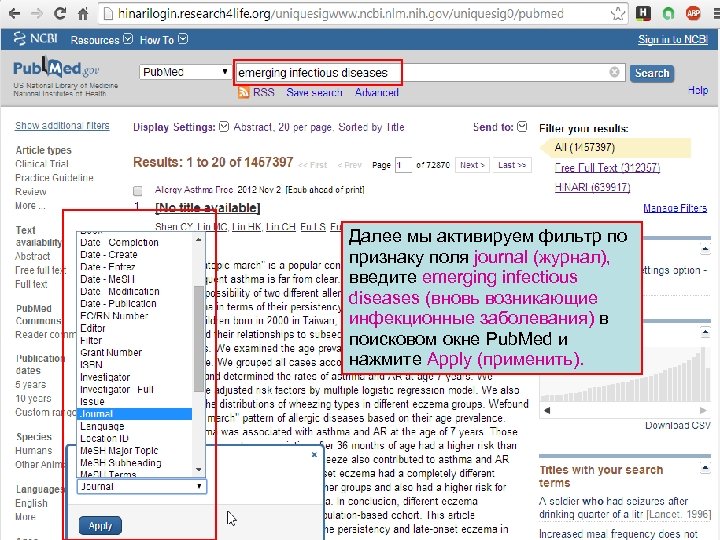Image resolution: width=720 pixels, height=540 pixels.
Task: Click Sign in to NCBI link
Action: pyautogui.click(x=673, y=39)
